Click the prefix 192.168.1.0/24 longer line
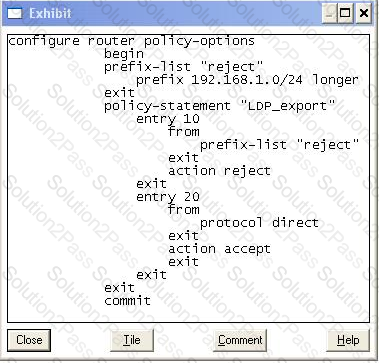The width and height of the screenshot is (379, 363). [x=247, y=80]
